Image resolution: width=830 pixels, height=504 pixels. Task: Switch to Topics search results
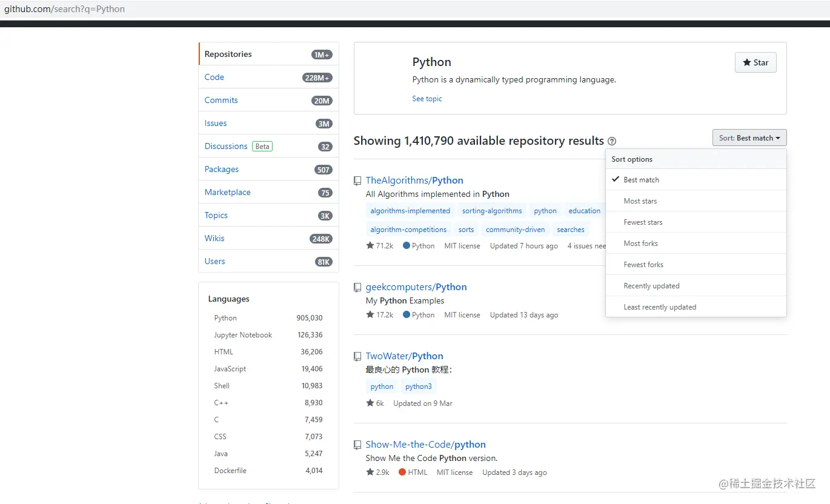pos(268,215)
